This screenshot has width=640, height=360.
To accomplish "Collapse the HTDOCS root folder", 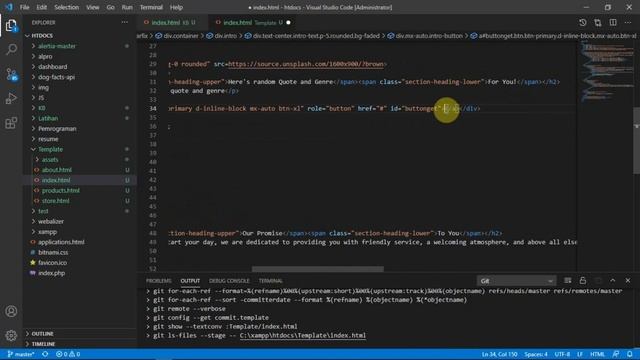I will coord(80,36).
